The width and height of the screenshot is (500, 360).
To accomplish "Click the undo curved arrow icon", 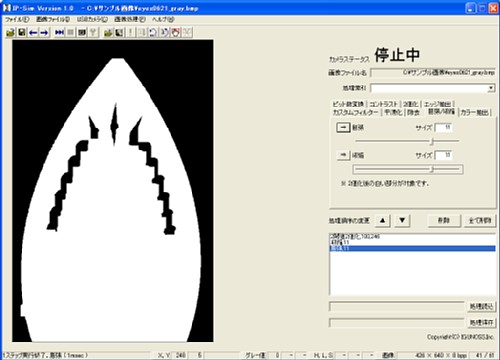I will point(153,32).
